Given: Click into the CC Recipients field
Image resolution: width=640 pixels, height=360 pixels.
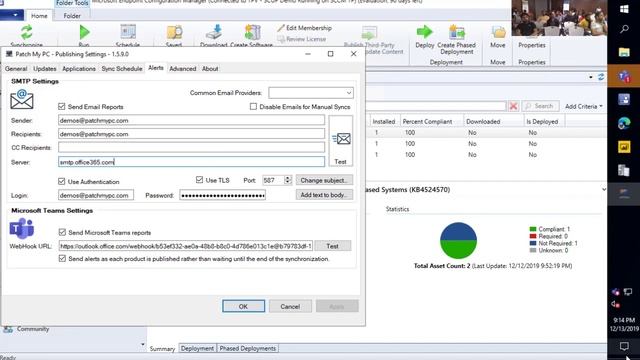Looking at the screenshot, I should (191, 147).
